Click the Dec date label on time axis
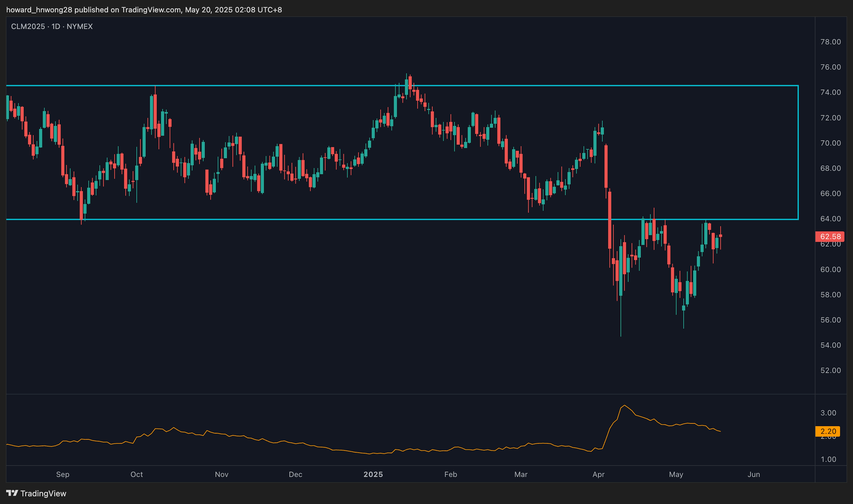Viewport: 853px width, 504px height. pos(295,474)
